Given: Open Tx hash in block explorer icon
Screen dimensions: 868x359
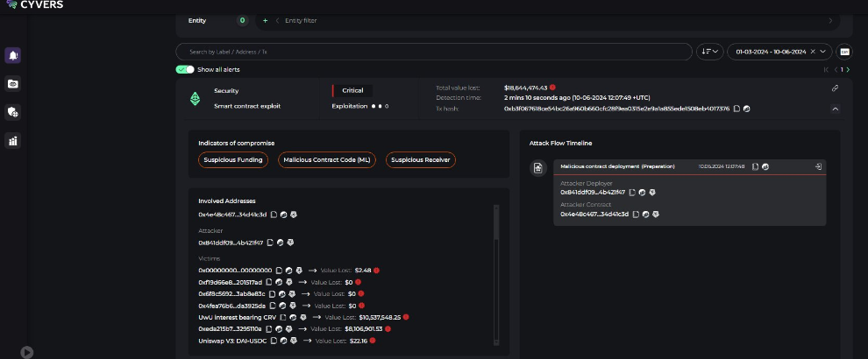Looking at the screenshot, I should pyautogui.click(x=746, y=109).
